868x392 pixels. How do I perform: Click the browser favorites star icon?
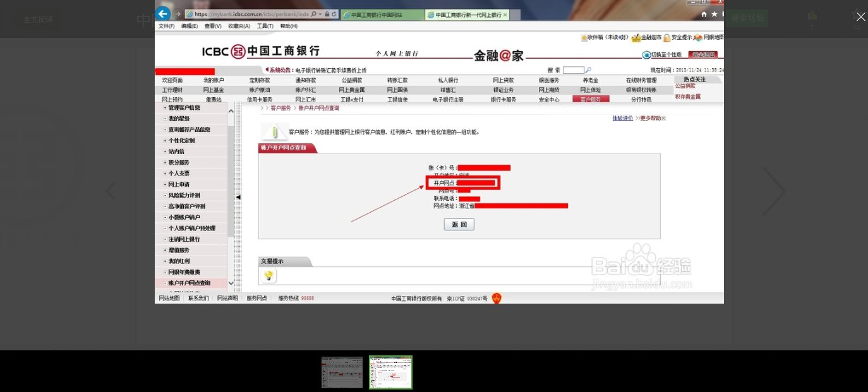pyautogui.click(x=714, y=14)
